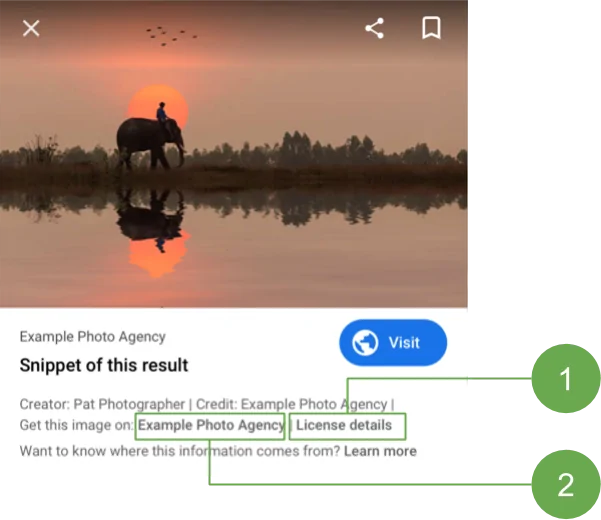Click the source name above the snippet title
Viewport: 601px width, 520px height.
(x=92, y=337)
